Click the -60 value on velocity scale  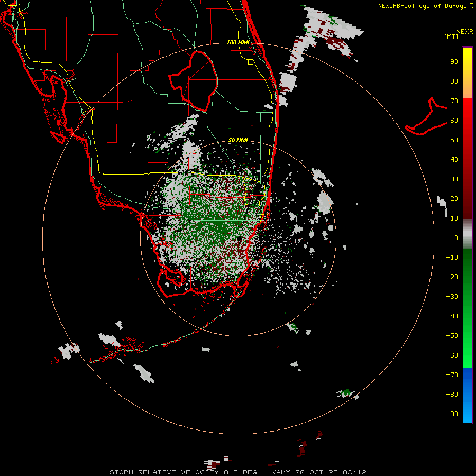tap(452, 355)
